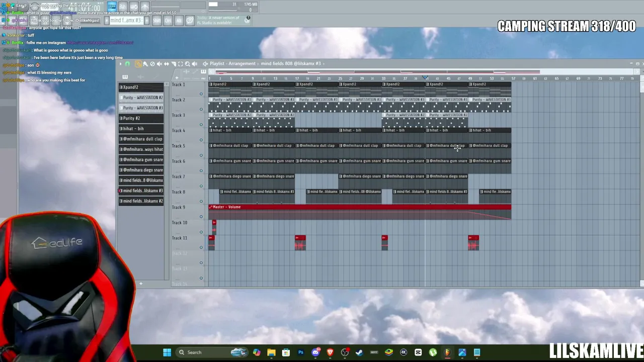The height and width of the screenshot is (362, 644).
Task: Open Discord from the taskbar
Action: click(315, 352)
